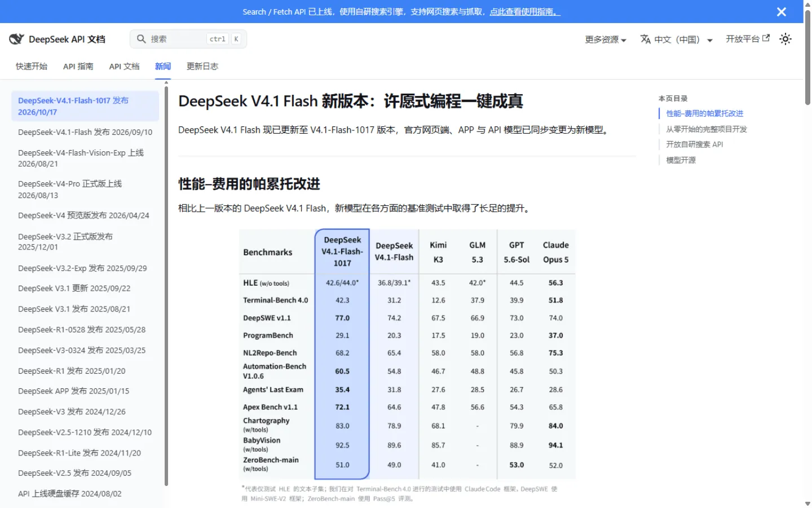Screen dimensions: 812x508
Task: Click the scroll-down arrow on page scrollbar
Action: [807, 503]
